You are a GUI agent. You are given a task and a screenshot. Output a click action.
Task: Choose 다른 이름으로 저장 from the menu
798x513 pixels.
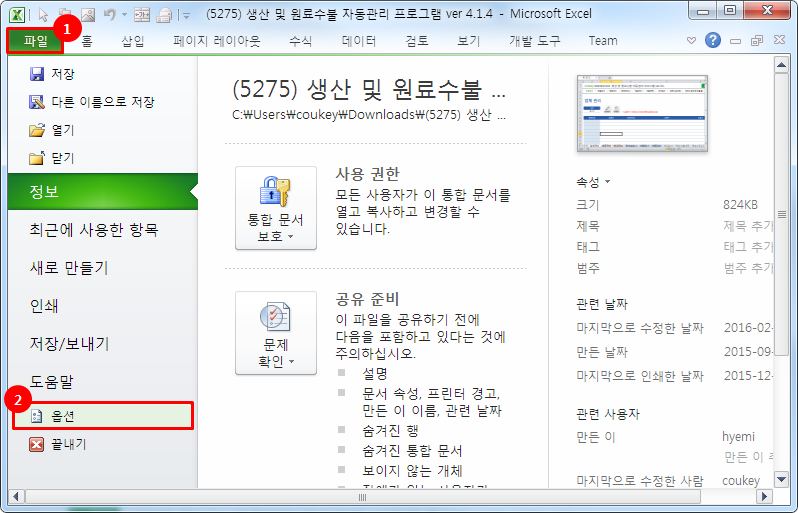102,102
